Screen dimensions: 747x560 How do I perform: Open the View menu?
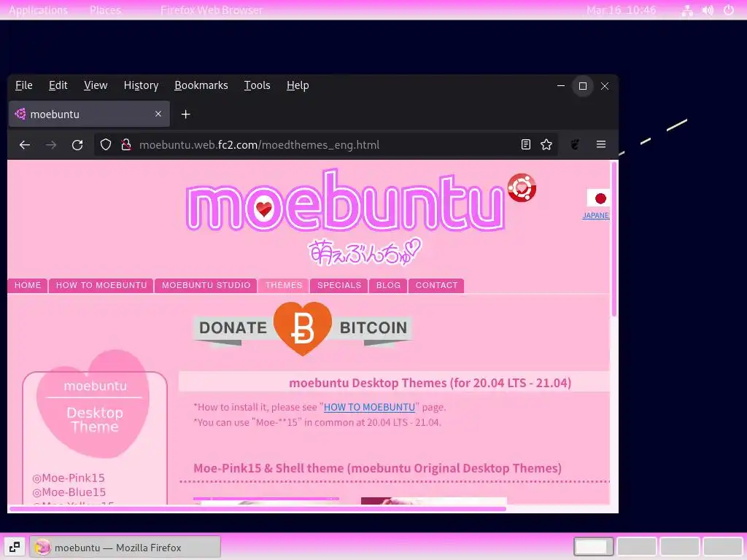coord(96,85)
